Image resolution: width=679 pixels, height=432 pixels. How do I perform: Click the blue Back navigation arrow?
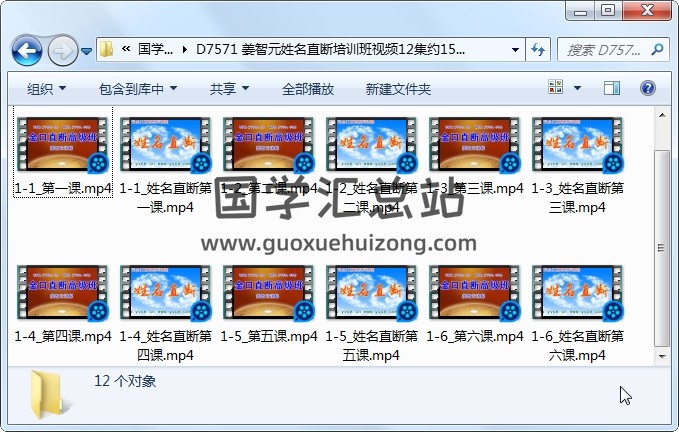coord(27,51)
